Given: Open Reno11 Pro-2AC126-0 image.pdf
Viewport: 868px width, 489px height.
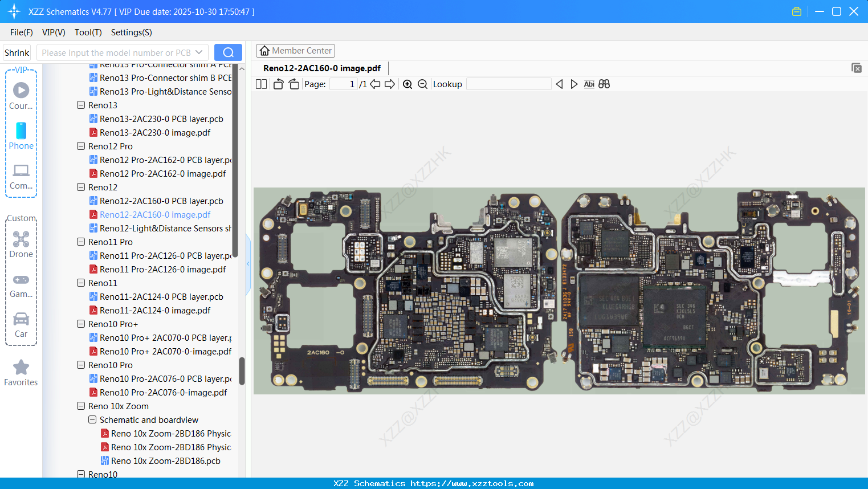Looking at the screenshot, I should (162, 269).
